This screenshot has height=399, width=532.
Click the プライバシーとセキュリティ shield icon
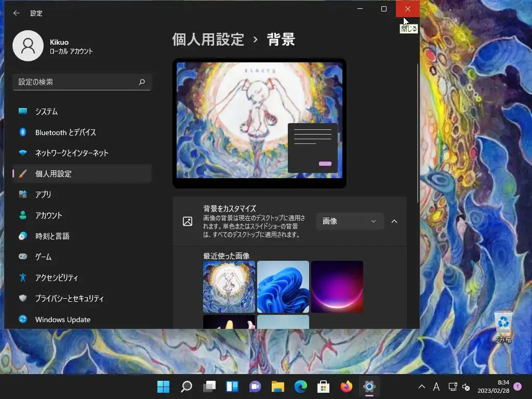coord(23,298)
